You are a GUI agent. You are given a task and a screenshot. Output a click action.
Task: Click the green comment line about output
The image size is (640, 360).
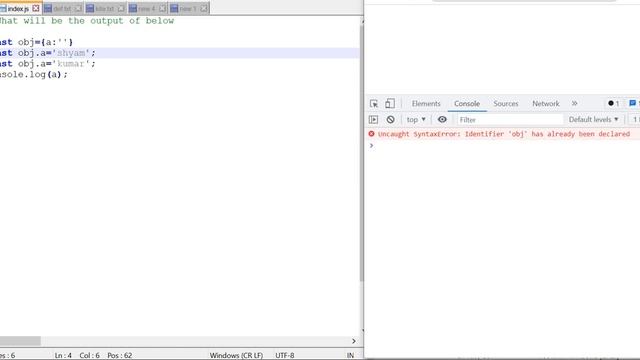pyautogui.click(x=87, y=21)
